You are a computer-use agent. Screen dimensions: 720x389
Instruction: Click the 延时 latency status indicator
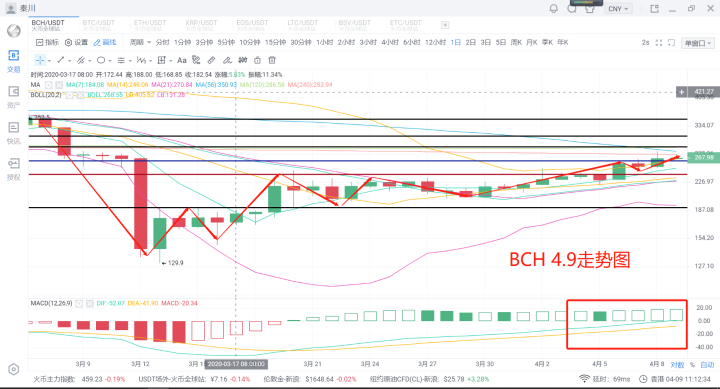605,379
